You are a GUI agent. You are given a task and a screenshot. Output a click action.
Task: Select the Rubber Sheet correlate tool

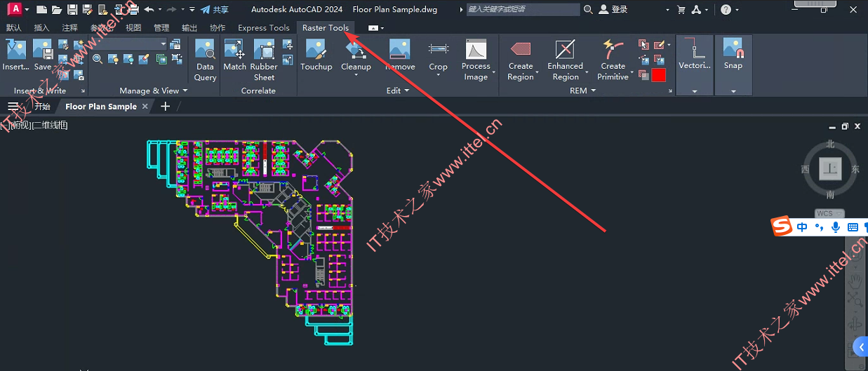point(264,60)
